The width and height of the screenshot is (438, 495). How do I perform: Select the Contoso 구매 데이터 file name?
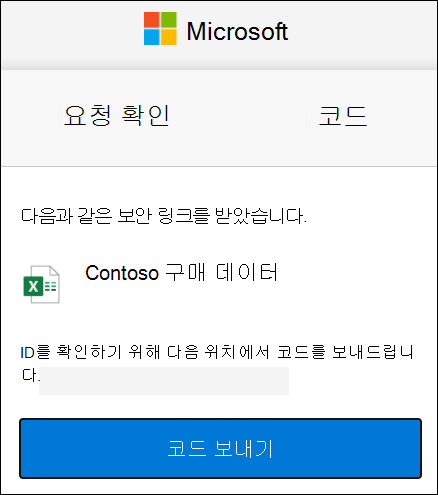[181, 273]
